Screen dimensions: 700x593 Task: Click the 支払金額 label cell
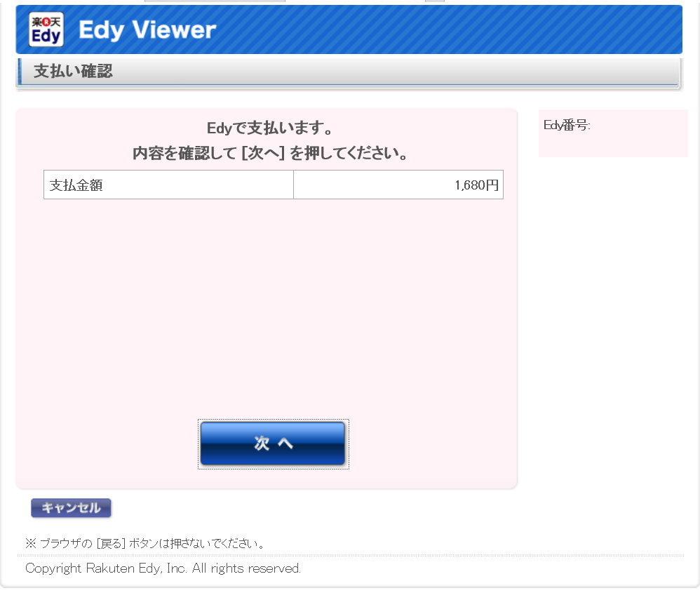point(169,185)
